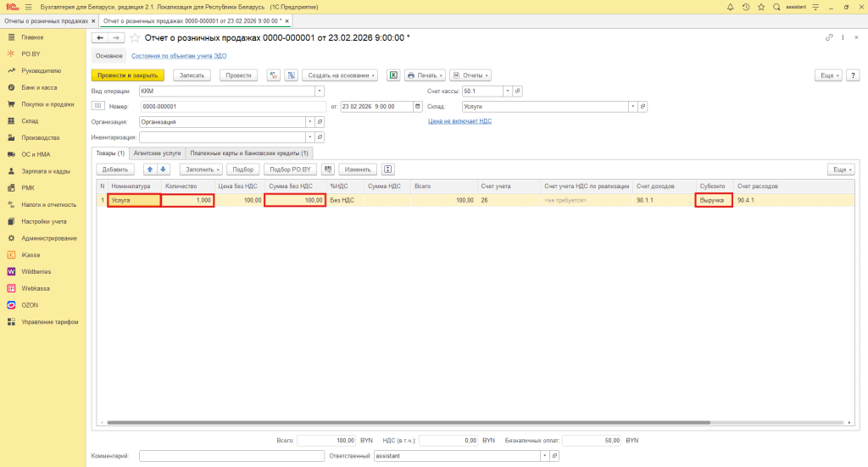Click the Excel export icon in toolbar
Screen dimensions: 868x467
coord(393,75)
